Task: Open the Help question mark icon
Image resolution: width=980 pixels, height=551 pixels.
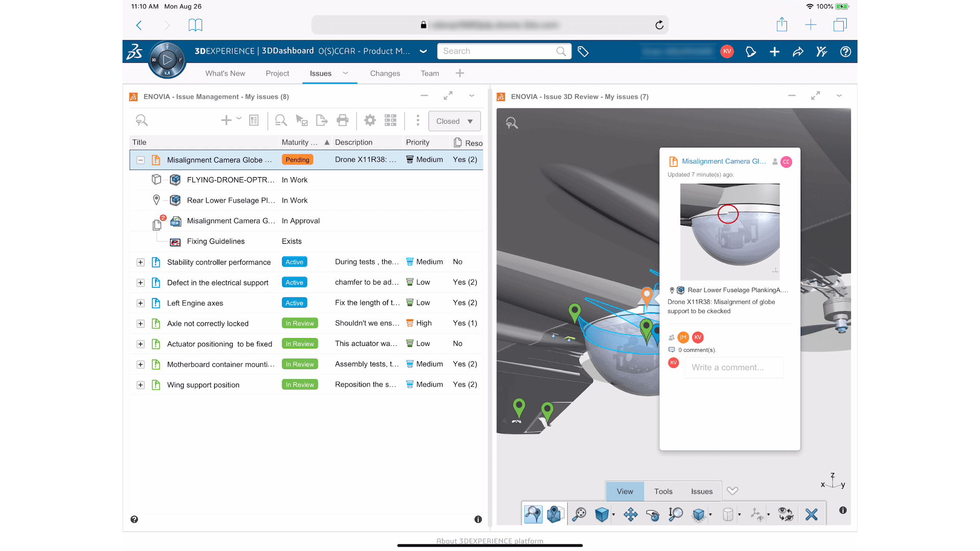Action: [845, 52]
